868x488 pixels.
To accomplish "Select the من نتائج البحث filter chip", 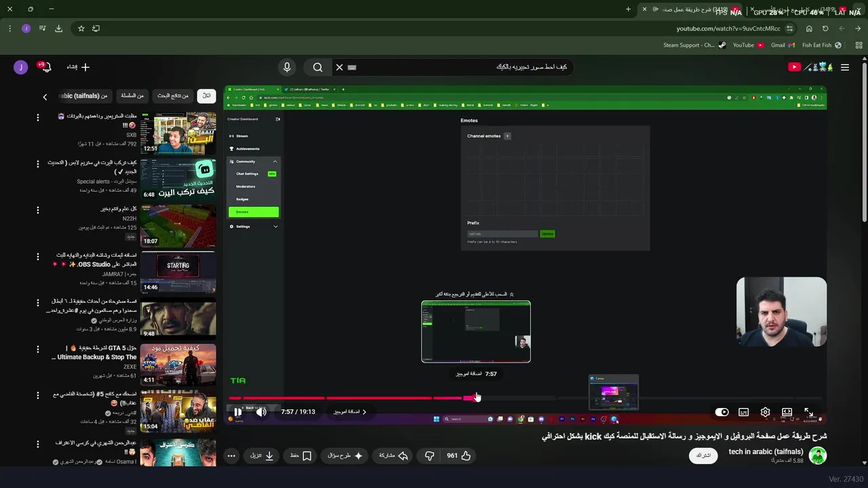I will point(173,96).
